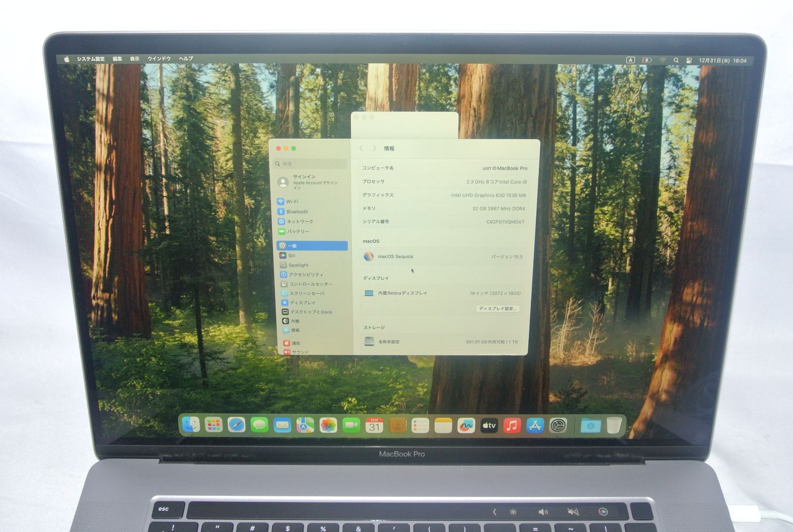Open the Photos app in the Dock

[x=328, y=425]
